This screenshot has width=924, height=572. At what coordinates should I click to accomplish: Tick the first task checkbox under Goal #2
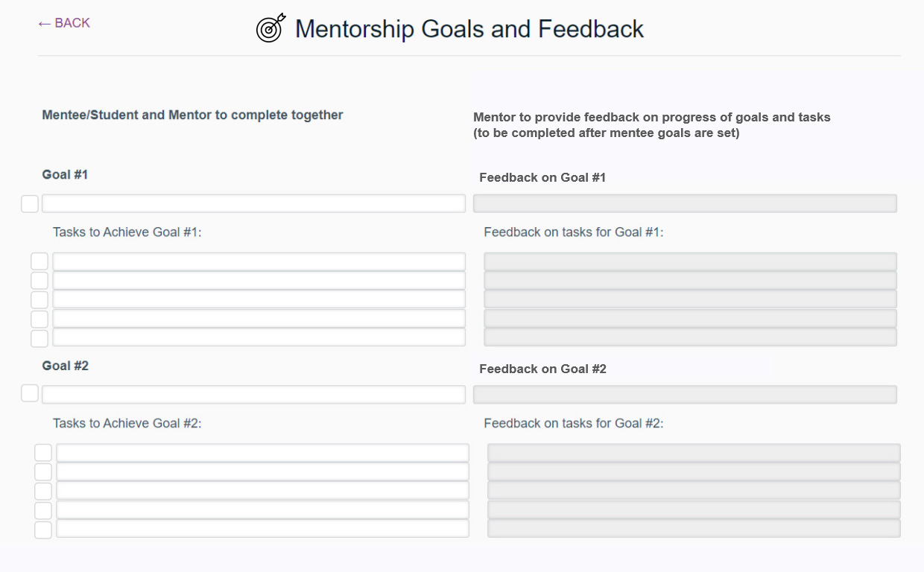tap(43, 453)
